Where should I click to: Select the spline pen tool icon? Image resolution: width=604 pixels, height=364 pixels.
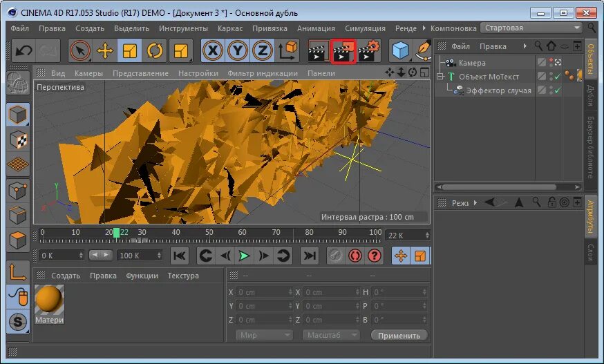pyautogui.click(x=423, y=50)
